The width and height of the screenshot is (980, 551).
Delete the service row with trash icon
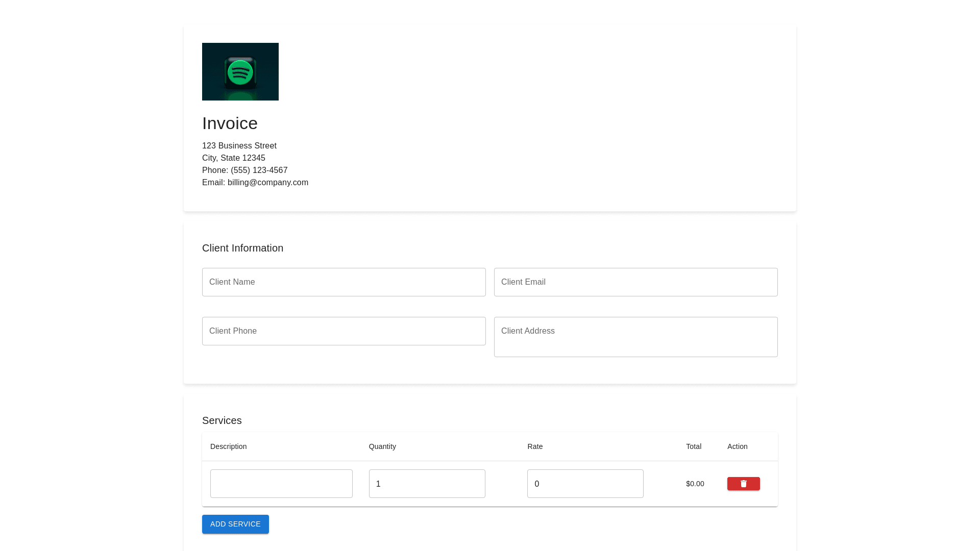(x=743, y=484)
